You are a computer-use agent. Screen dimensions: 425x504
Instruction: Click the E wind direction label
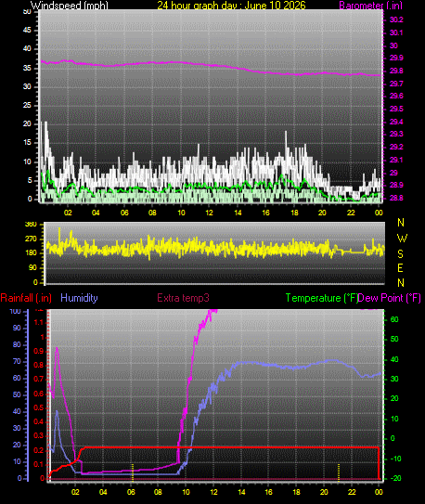(400, 267)
